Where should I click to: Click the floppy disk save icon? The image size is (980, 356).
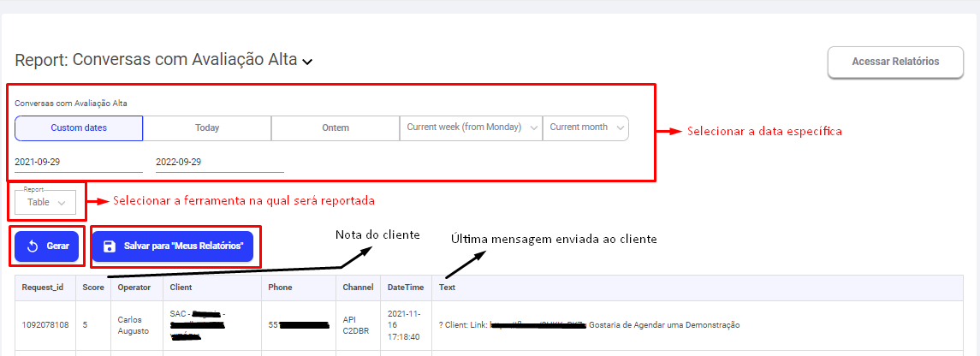coord(110,246)
